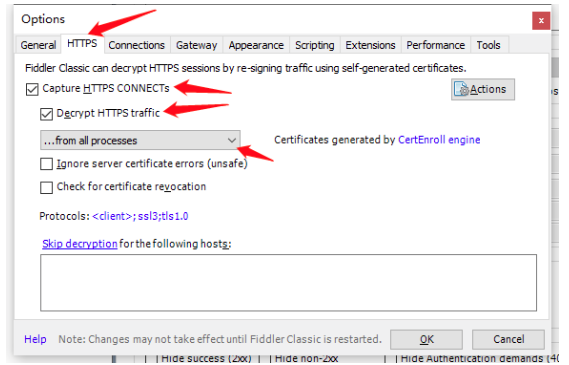Switch to the General tab
This screenshot has width=569, height=365.
(x=38, y=45)
